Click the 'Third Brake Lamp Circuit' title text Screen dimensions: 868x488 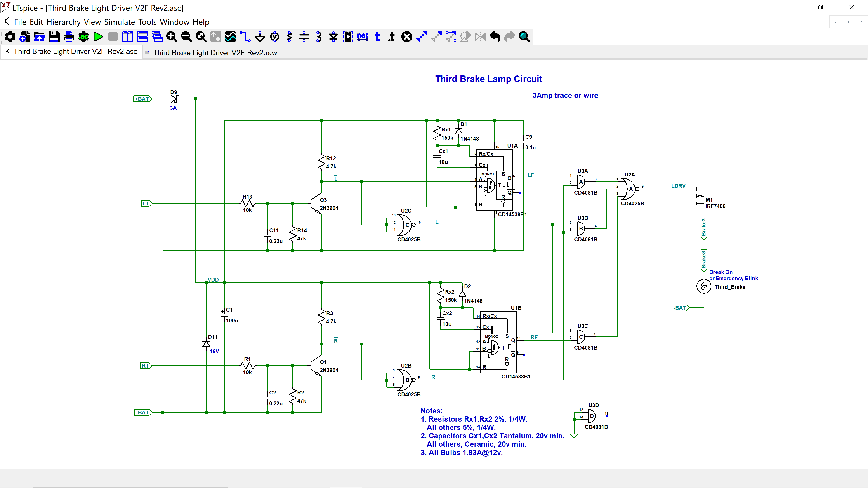point(488,79)
